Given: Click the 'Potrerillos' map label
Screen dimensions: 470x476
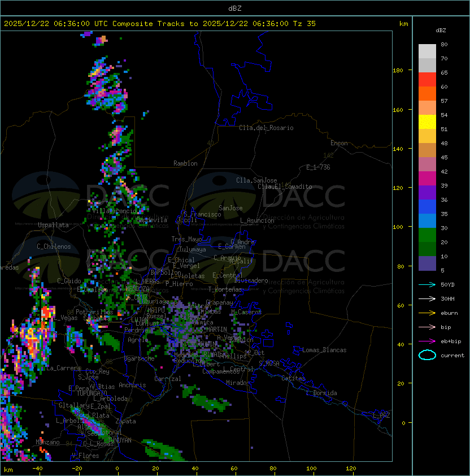Looking at the screenshot, I should click(x=94, y=312).
